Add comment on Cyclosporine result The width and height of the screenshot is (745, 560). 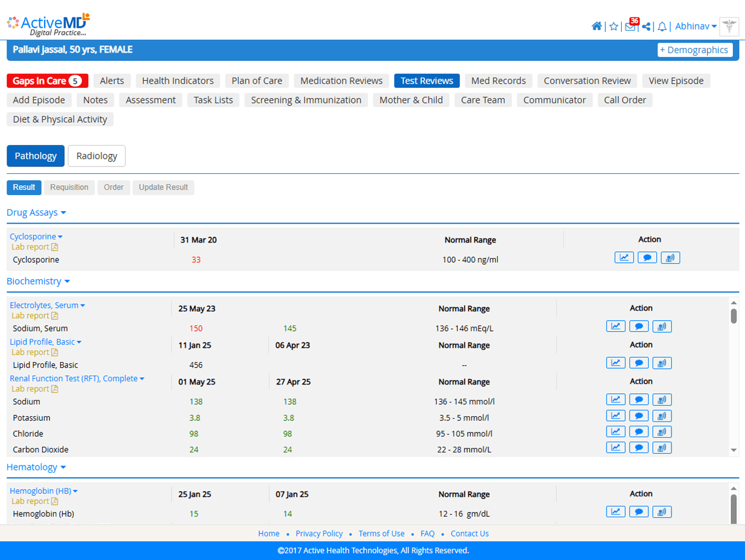click(647, 257)
